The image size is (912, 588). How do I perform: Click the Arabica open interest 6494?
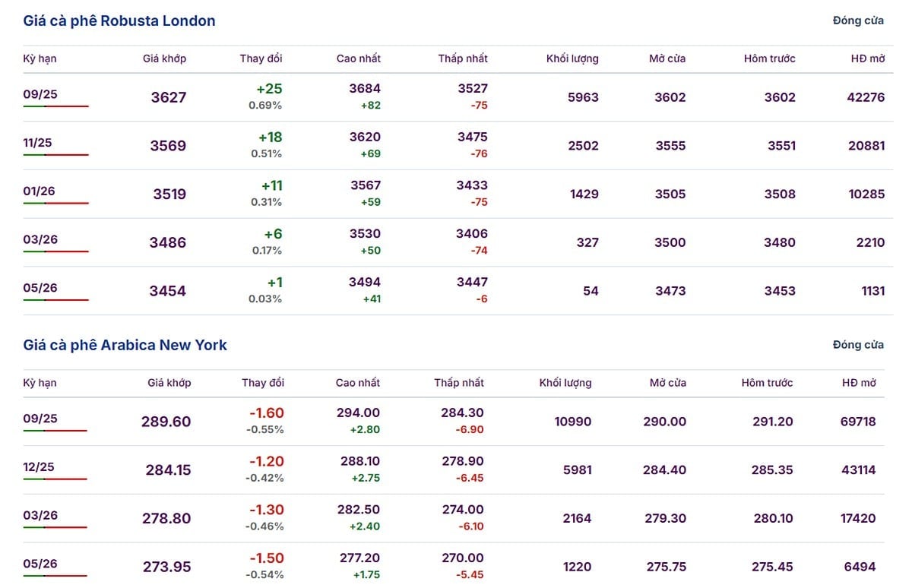(x=860, y=567)
